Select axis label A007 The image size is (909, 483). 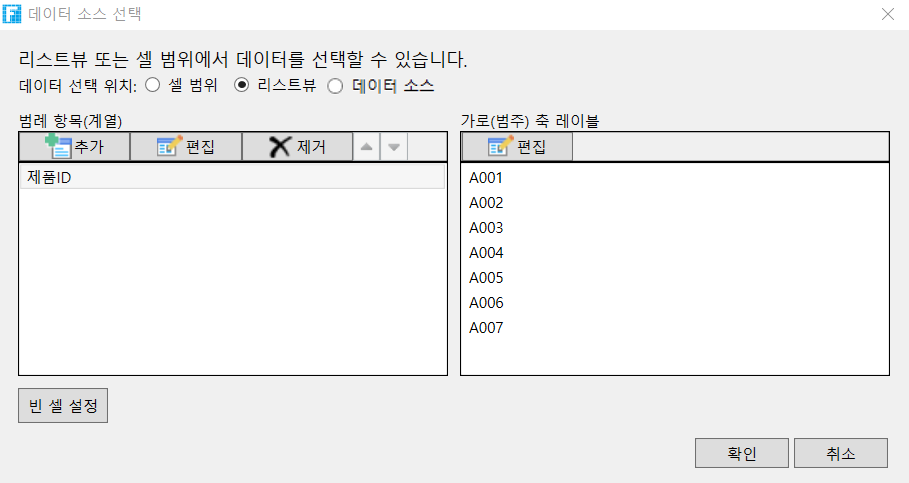coord(486,328)
